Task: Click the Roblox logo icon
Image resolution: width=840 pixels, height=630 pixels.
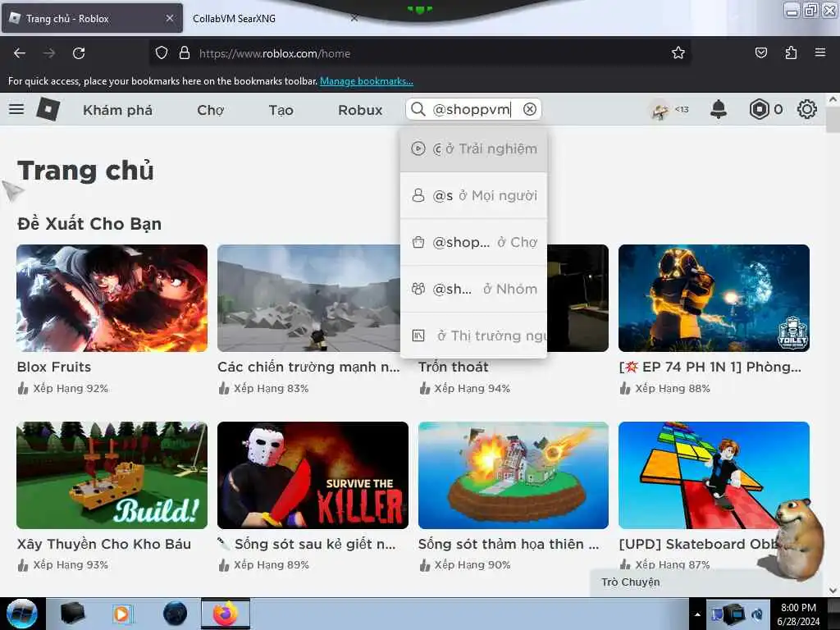Action: pyautogui.click(x=48, y=109)
